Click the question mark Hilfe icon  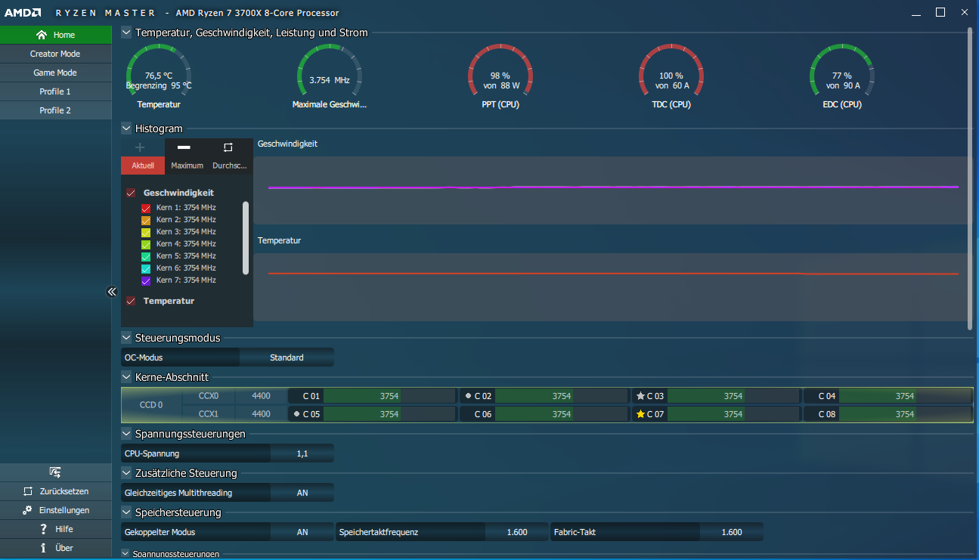(44, 529)
